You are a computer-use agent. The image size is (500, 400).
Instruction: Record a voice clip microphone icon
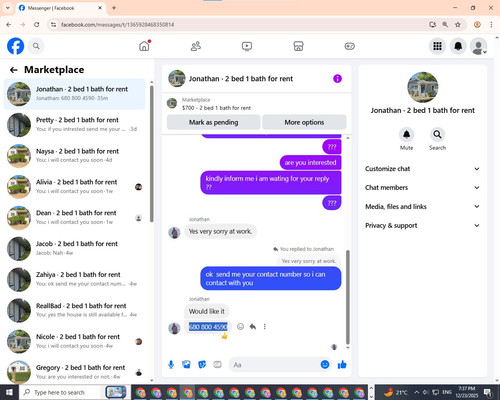(171, 365)
